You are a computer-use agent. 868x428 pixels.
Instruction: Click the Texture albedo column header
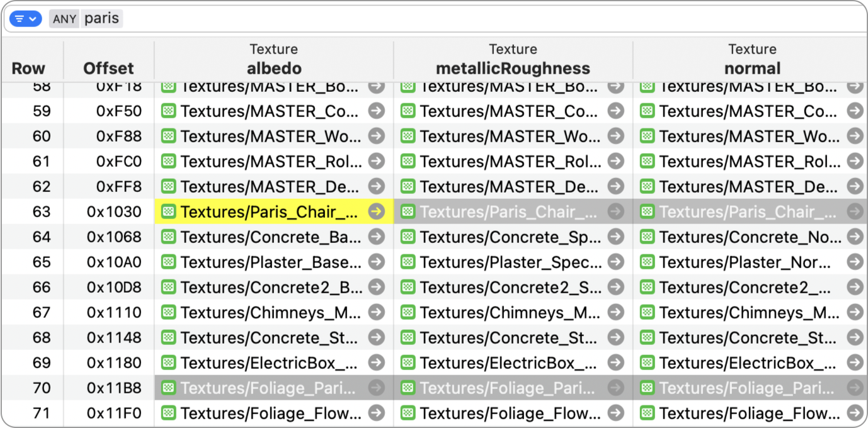coord(274,59)
